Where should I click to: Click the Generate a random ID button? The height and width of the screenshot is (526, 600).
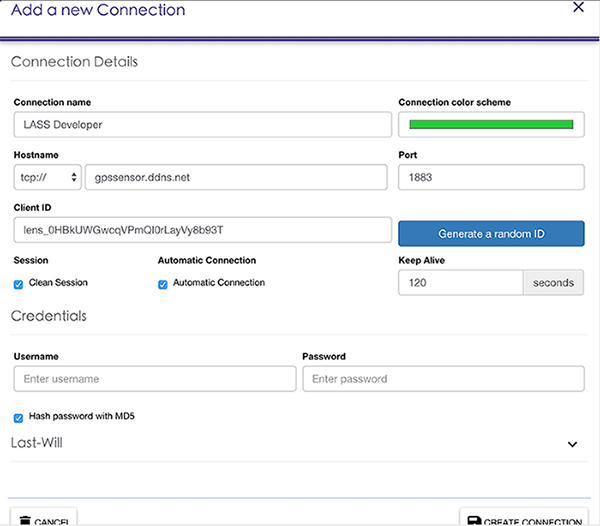click(x=491, y=233)
